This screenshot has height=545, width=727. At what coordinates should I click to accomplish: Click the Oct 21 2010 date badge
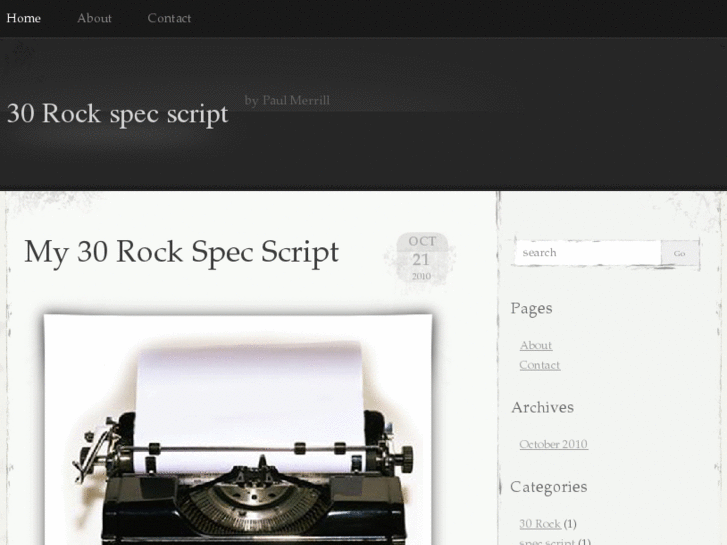(x=421, y=258)
